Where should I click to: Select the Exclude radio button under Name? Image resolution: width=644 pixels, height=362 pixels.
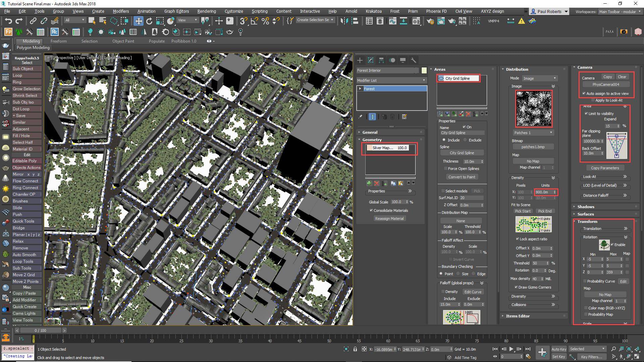tap(465, 140)
